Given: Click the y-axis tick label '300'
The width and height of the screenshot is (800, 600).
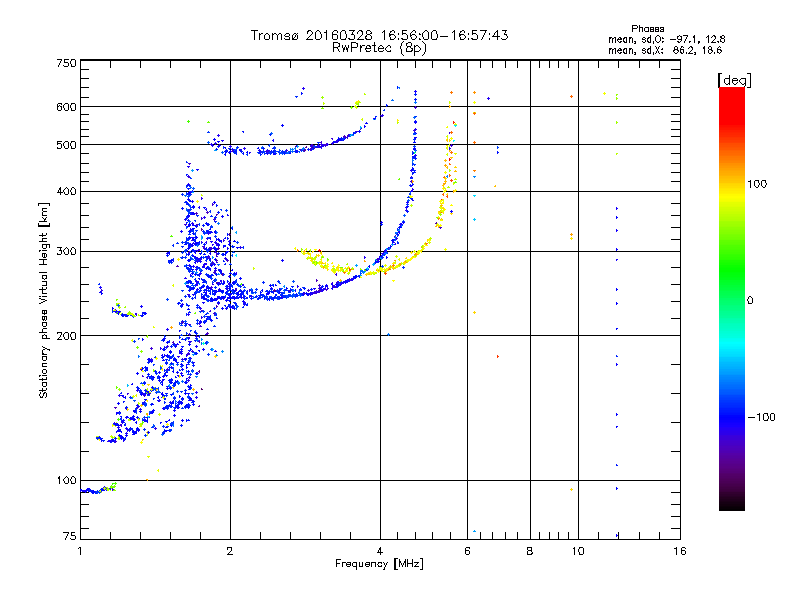Looking at the screenshot, I should [67, 252].
